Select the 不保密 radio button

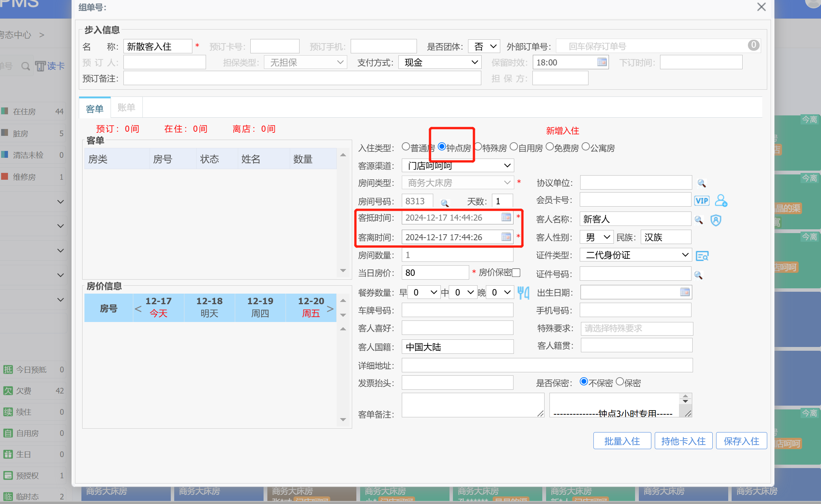(584, 382)
